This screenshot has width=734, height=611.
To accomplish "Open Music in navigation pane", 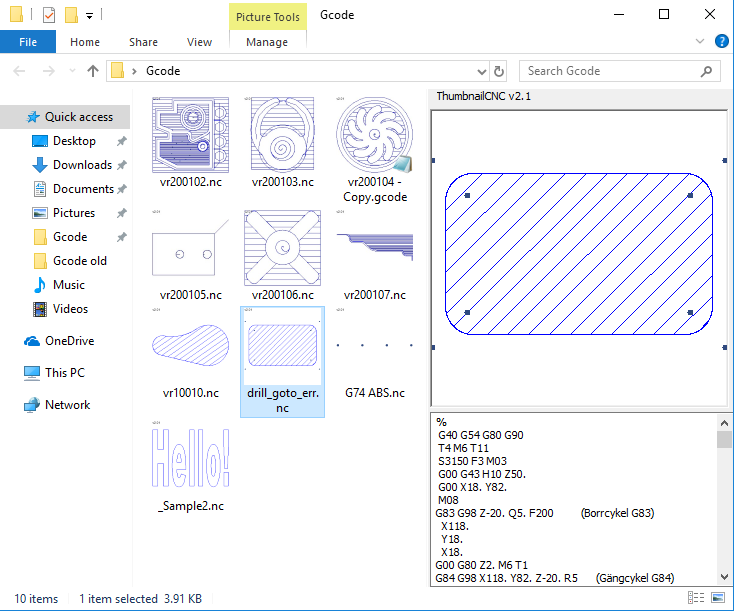I will click(x=68, y=284).
